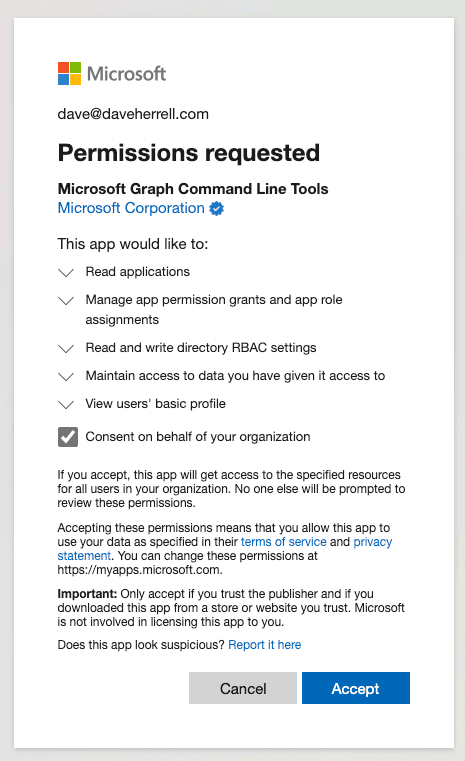Click Read and write directory RBAC settings text
The image size is (465, 761).
pyautogui.click(x=201, y=347)
